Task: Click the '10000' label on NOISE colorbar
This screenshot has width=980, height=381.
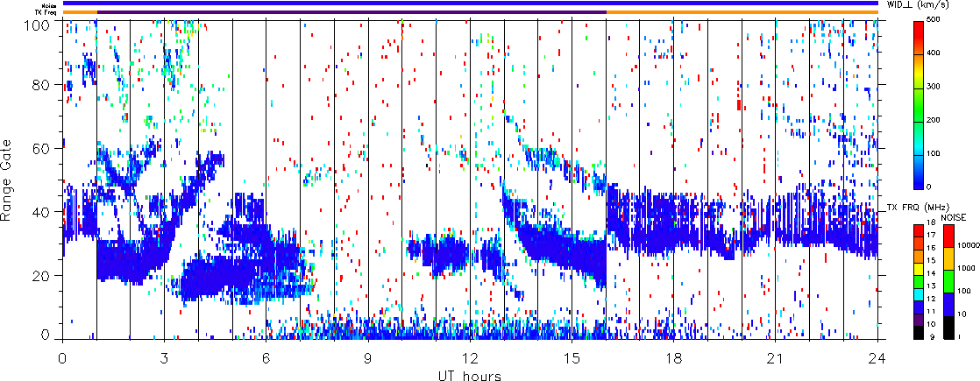Action: point(967,246)
